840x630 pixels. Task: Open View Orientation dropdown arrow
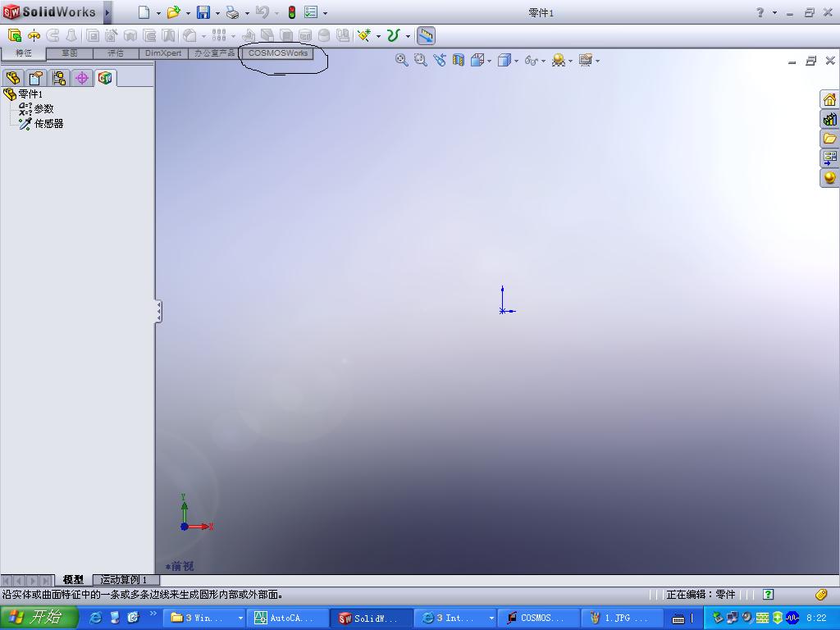[490, 61]
